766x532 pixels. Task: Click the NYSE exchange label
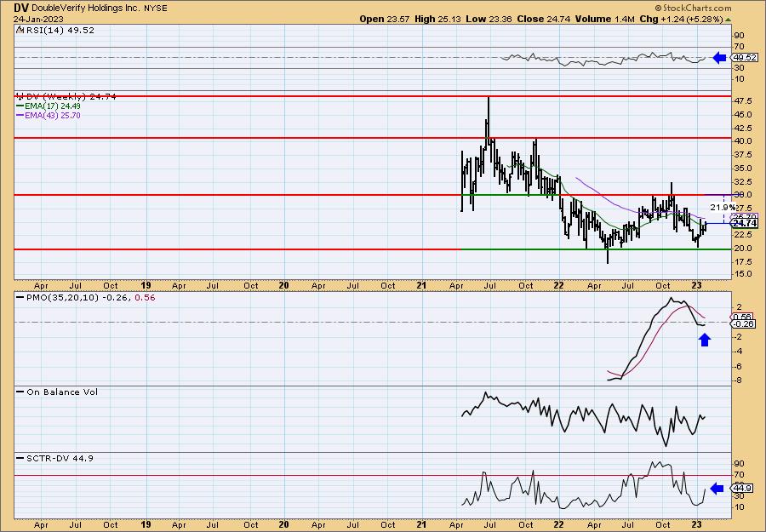tap(156, 9)
